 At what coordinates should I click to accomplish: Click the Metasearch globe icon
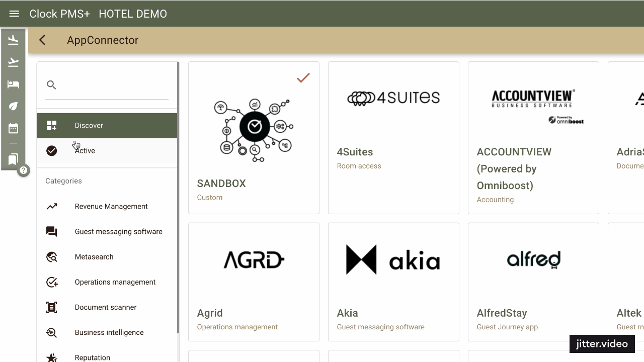(51, 257)
